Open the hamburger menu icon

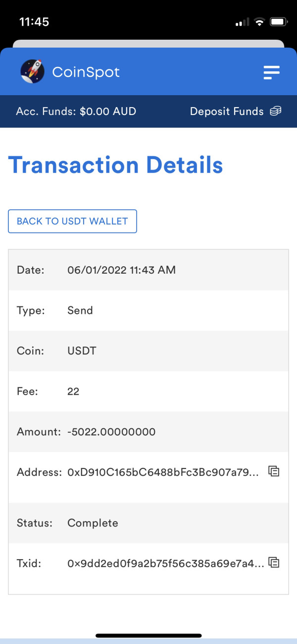click(x=271, y=72)
